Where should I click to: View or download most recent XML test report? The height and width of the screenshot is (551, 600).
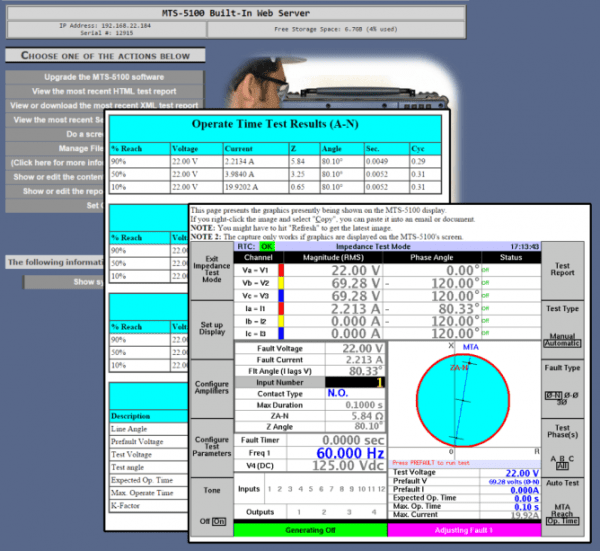104,106
